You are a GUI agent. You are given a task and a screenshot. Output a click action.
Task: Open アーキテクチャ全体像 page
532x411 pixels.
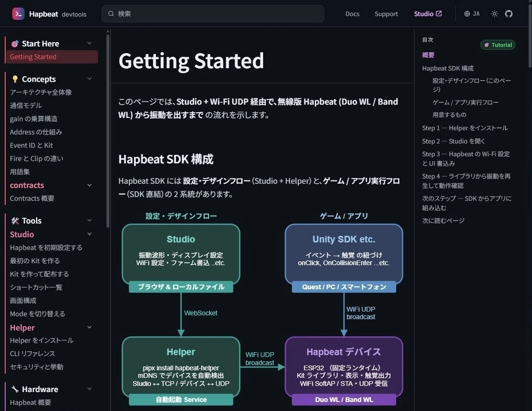41,92
